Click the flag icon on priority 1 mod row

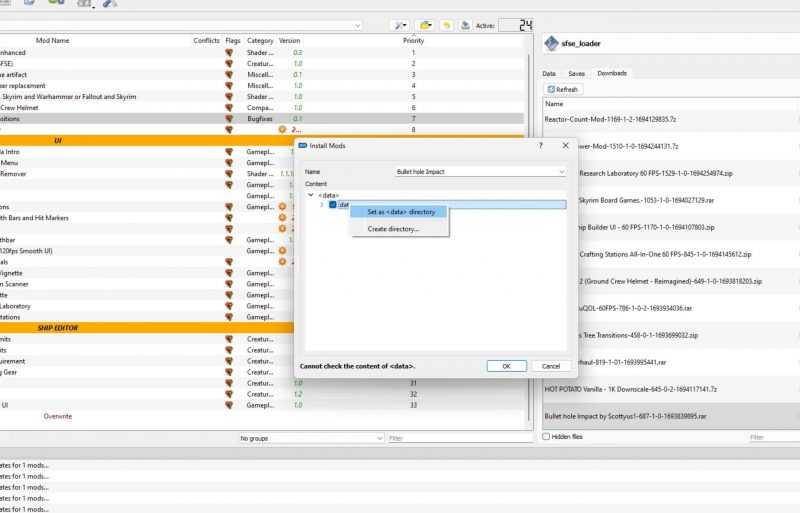[229, 52]
